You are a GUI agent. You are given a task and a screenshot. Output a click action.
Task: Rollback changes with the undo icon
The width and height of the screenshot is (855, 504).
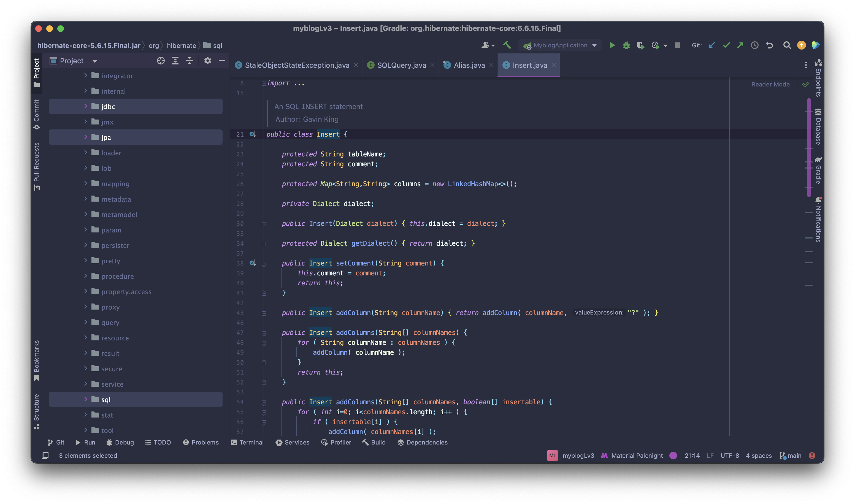click(x=769, y=45)
